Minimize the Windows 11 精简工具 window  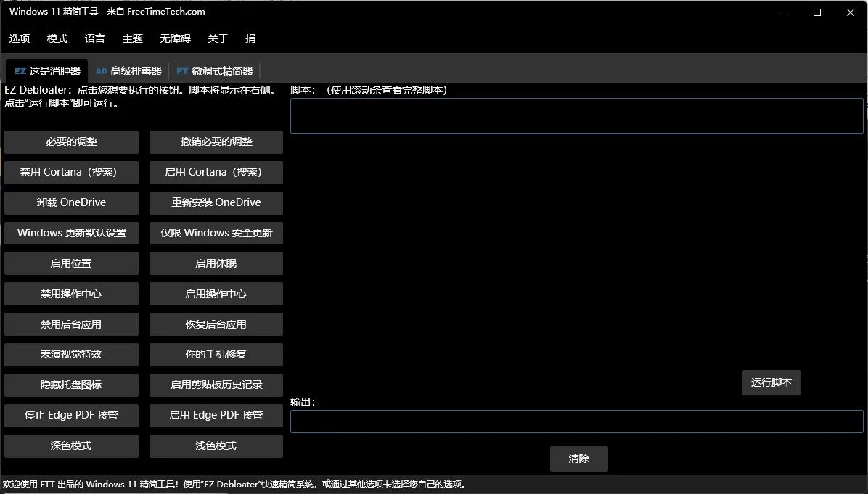784,12
